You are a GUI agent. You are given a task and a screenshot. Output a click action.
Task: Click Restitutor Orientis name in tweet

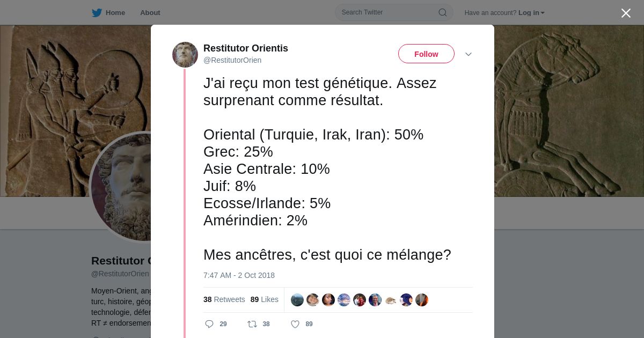[x=246, y=48]
